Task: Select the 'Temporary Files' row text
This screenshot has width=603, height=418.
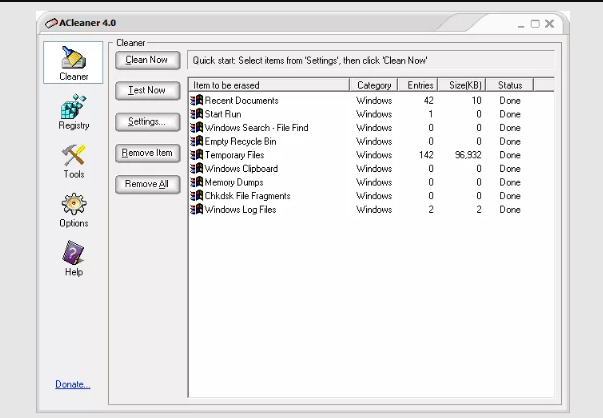Action: (x=234, y=155)
